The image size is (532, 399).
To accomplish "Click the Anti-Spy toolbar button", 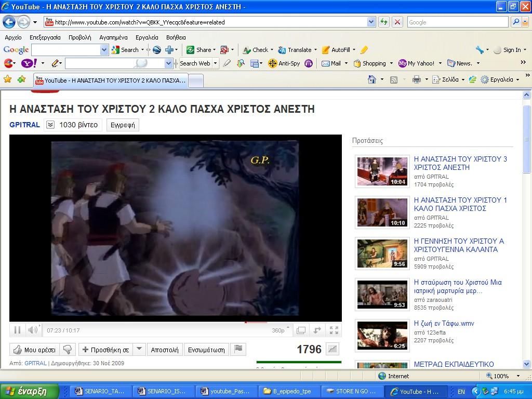I will [284, 63].
